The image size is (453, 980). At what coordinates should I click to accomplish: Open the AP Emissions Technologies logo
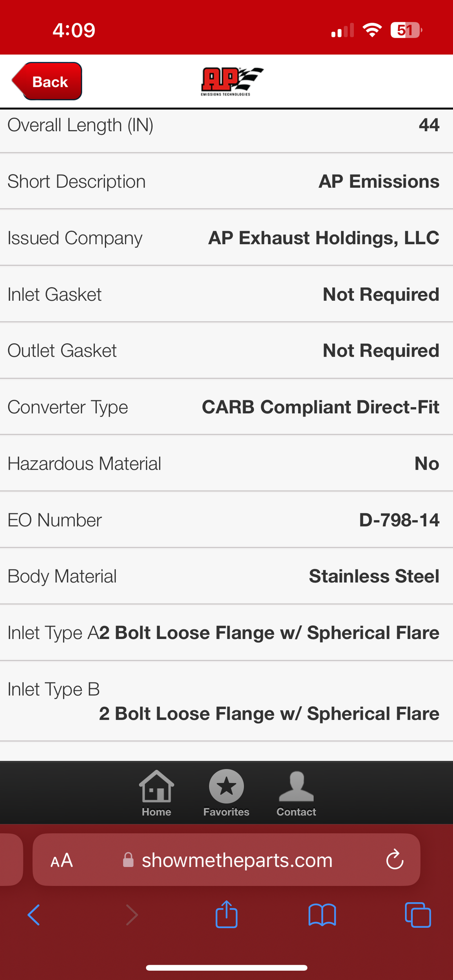(231, 81)
